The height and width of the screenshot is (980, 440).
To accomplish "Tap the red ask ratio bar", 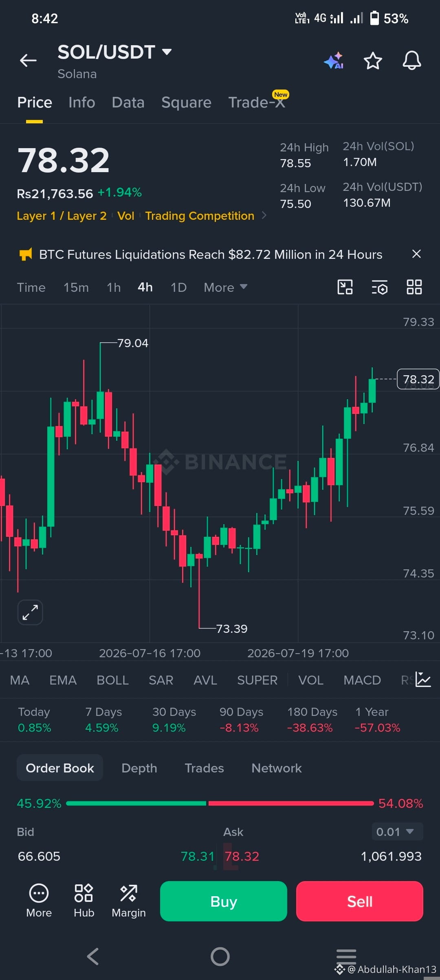I will click(291, 803).
